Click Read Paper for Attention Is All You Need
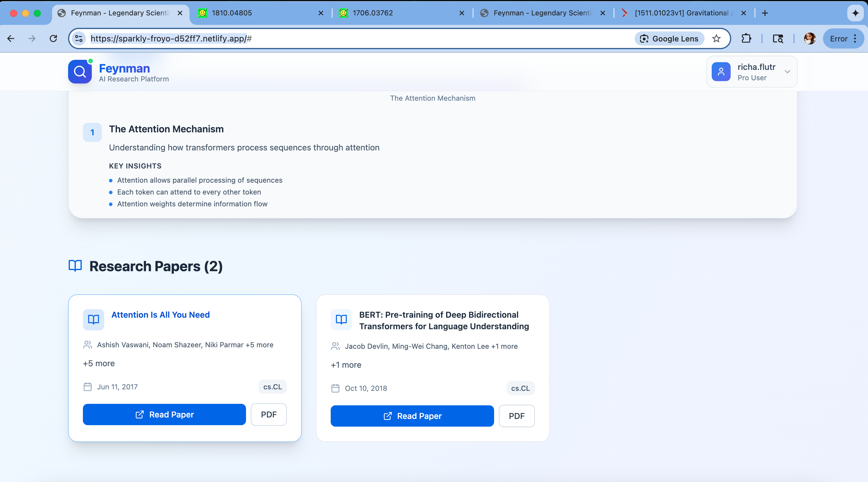This screenshot has width=868, height=482. point(164,414)
